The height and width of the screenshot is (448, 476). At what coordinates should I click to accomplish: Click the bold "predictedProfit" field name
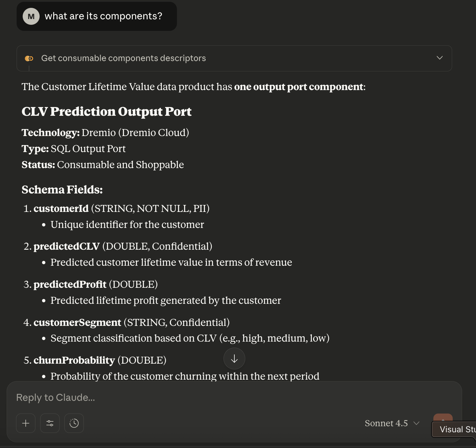tap(70, 284)
